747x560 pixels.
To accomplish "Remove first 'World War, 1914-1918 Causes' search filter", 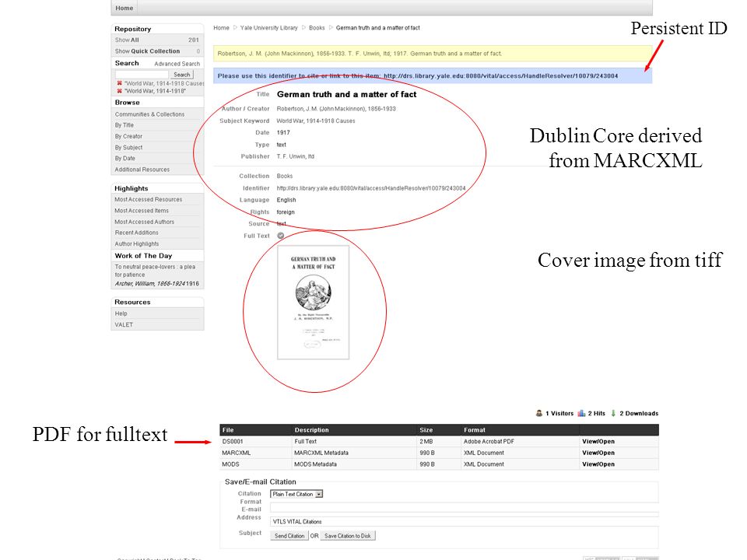I will pos(119,83).
